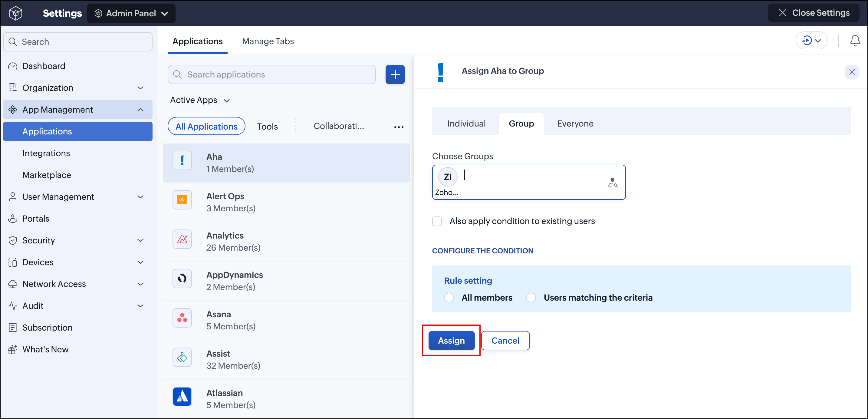Click the Portals sidebar icon
Viewport: 868px width, 419px height.
(12, 219)
